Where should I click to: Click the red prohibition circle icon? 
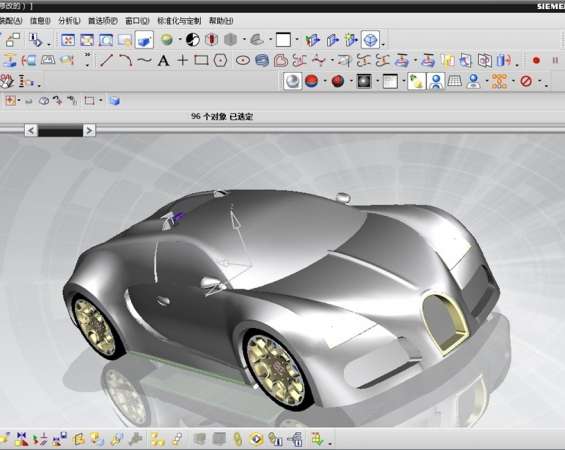tap(526, 81)
